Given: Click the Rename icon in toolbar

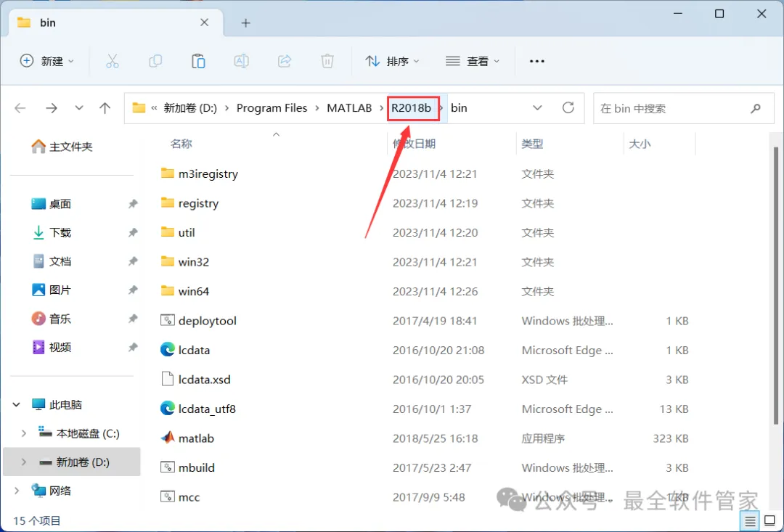Looking at the screenshot, I should click(242, 61).
